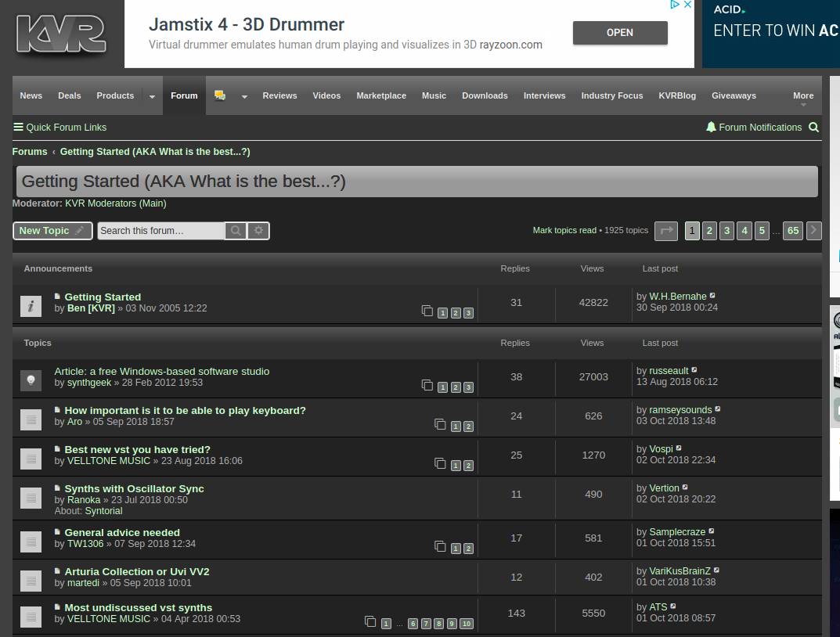This screenshot has height=637, width=840.
Task: Expand the More menu
Action: [803, 98]
